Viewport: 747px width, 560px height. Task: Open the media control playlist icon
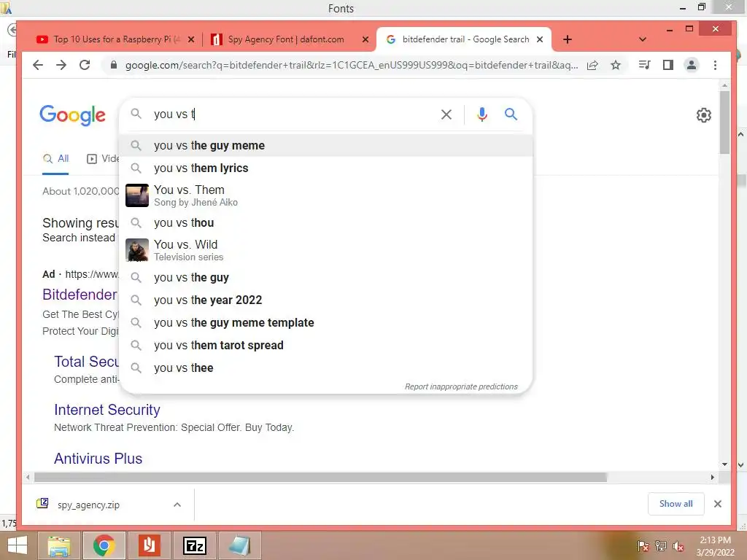(644, 65)
